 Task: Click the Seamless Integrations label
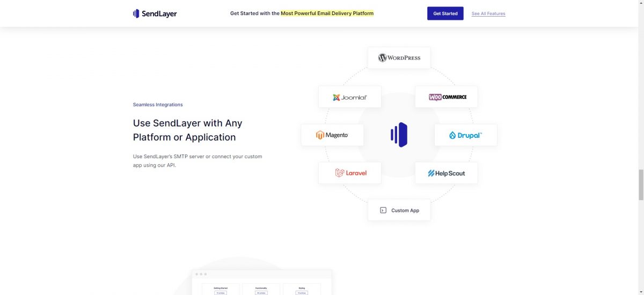pos(158,105)
